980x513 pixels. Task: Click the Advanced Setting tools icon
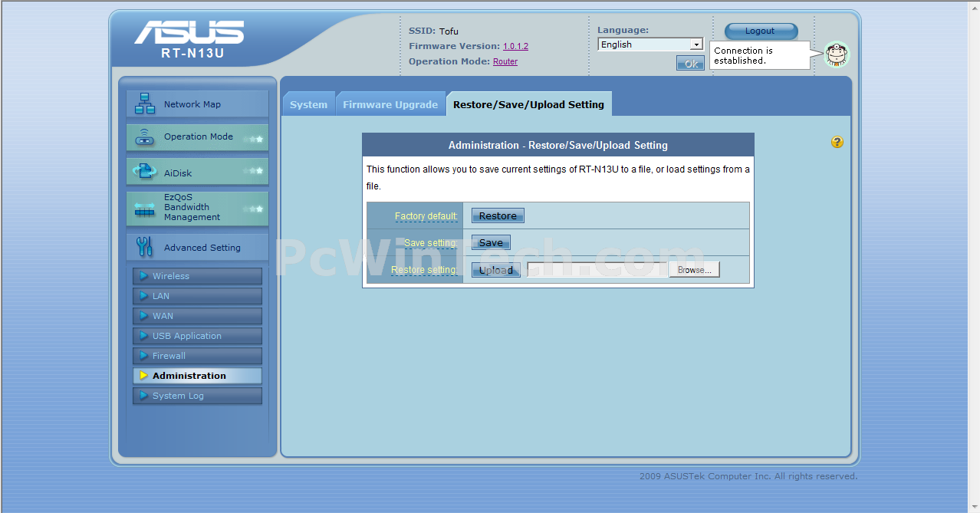coord(145,246)
